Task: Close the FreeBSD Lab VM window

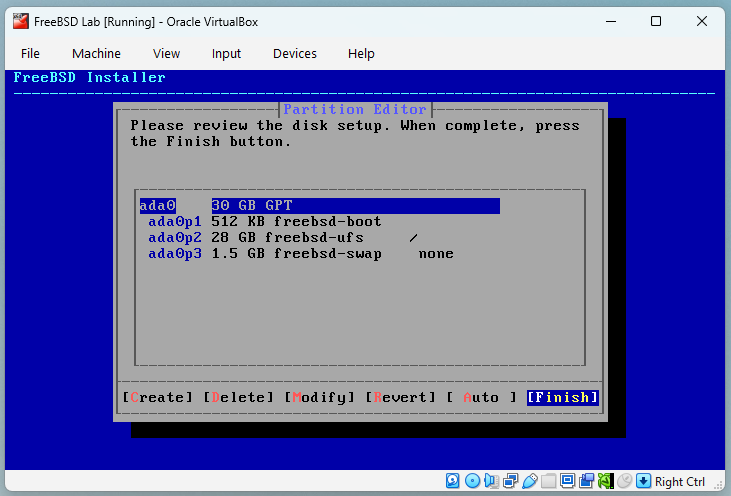Action: point(702,21)
